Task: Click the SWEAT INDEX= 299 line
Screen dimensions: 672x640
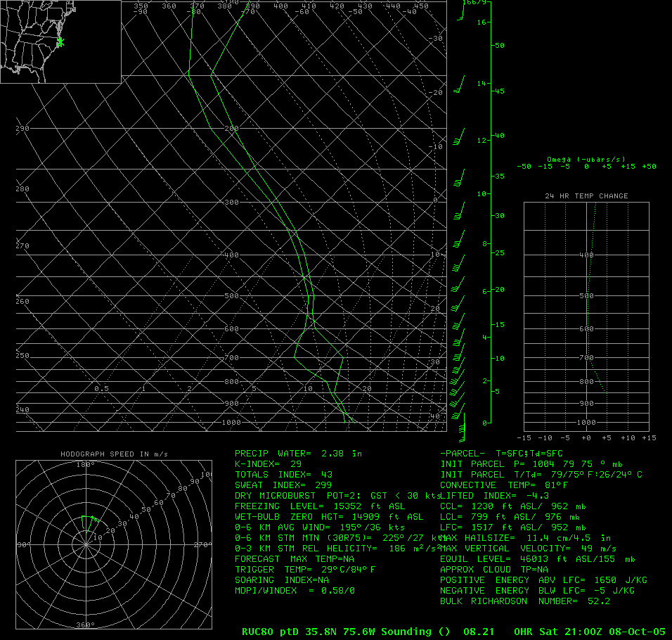Action: [283, 485]
